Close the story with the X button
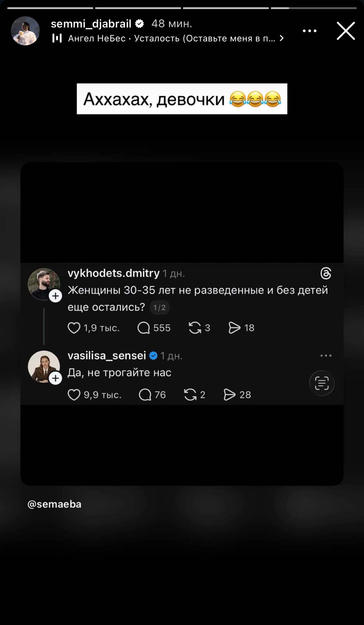Viewport: 364px width, 625px height. point(346,31)
